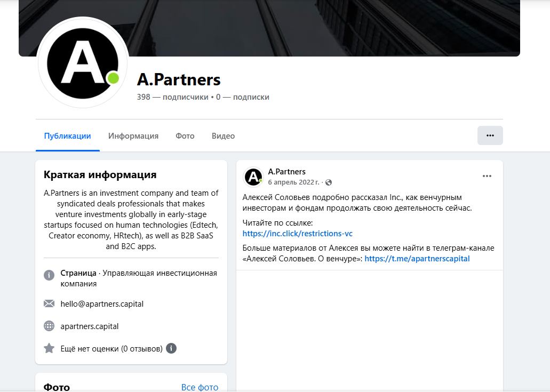Click the page info 'i' icon

(49, 275)
